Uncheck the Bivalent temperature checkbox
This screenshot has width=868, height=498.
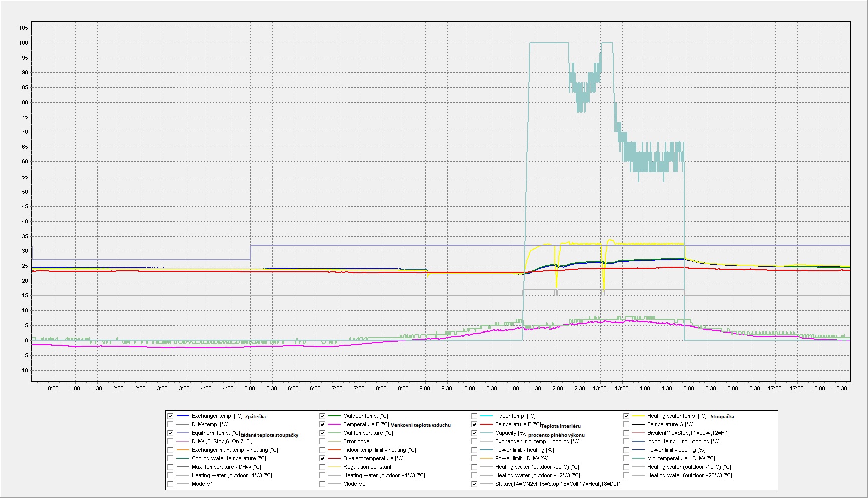coord(322,458)
